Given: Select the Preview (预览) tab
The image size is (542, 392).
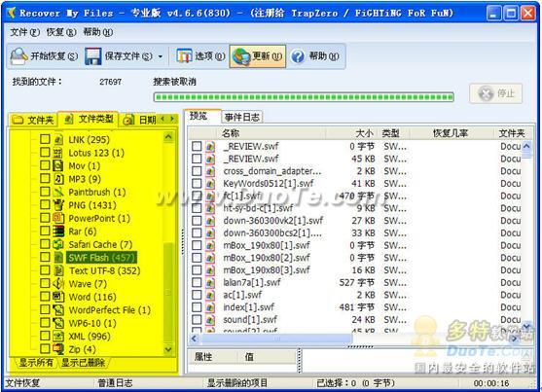Looking at the screenshot, I should coord(202,116).
